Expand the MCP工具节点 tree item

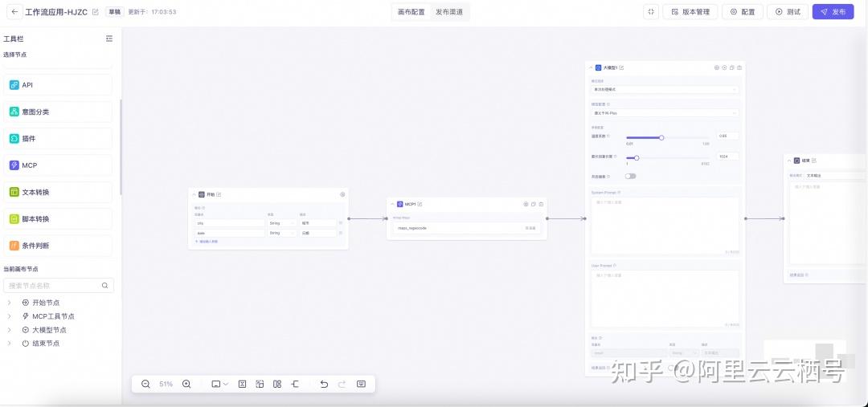point(9,316)
